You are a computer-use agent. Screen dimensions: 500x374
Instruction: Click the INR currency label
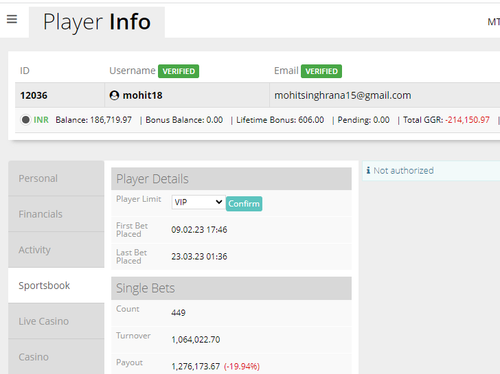click(x=41, y=120)
